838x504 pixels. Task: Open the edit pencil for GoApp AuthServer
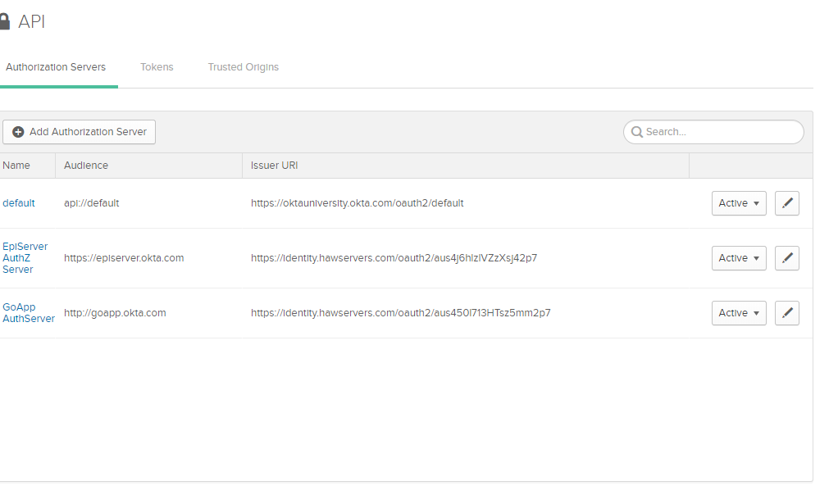pyautogui.click(x=786, y=313)
